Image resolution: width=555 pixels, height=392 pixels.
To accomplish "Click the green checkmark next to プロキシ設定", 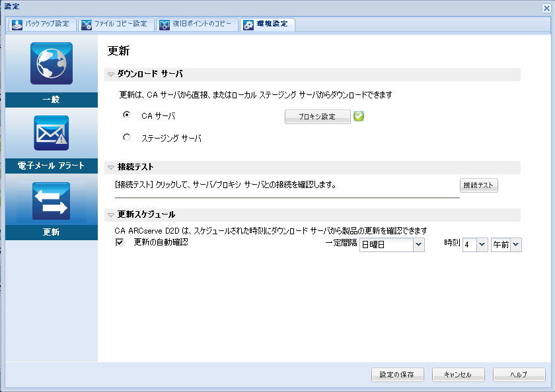I will [x=359, y=116].
